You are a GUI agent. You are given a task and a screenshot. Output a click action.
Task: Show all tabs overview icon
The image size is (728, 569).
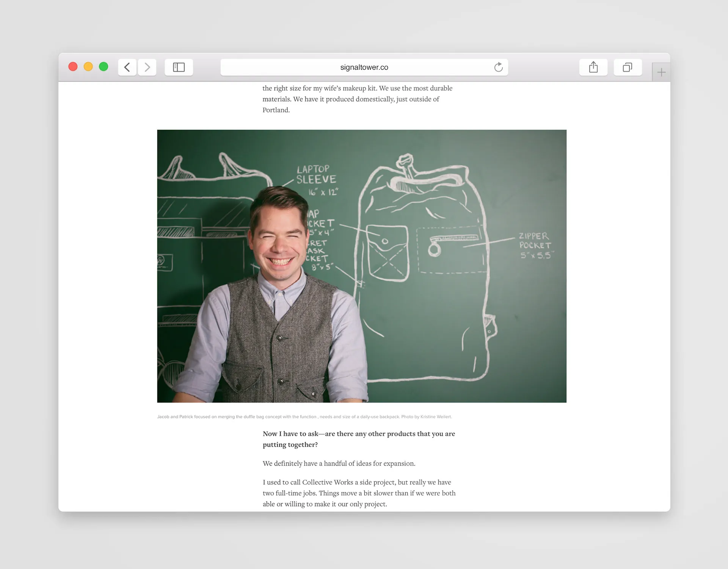[628, 67]
